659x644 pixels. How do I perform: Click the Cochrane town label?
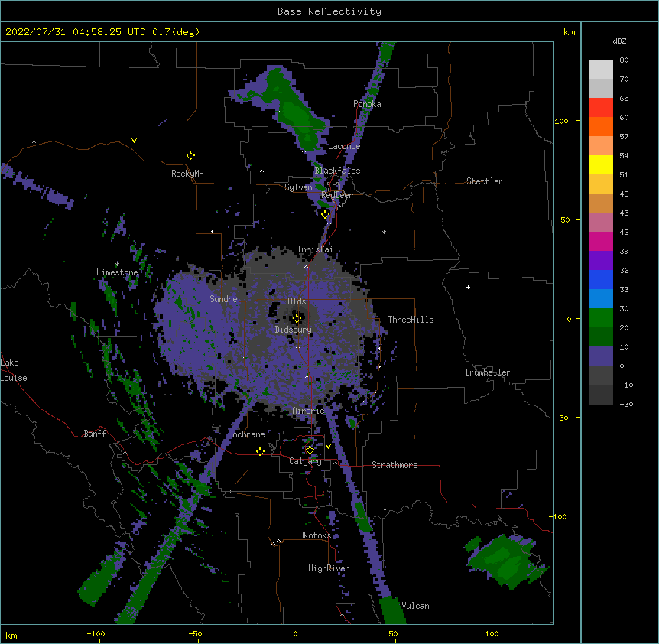point(246,434)
